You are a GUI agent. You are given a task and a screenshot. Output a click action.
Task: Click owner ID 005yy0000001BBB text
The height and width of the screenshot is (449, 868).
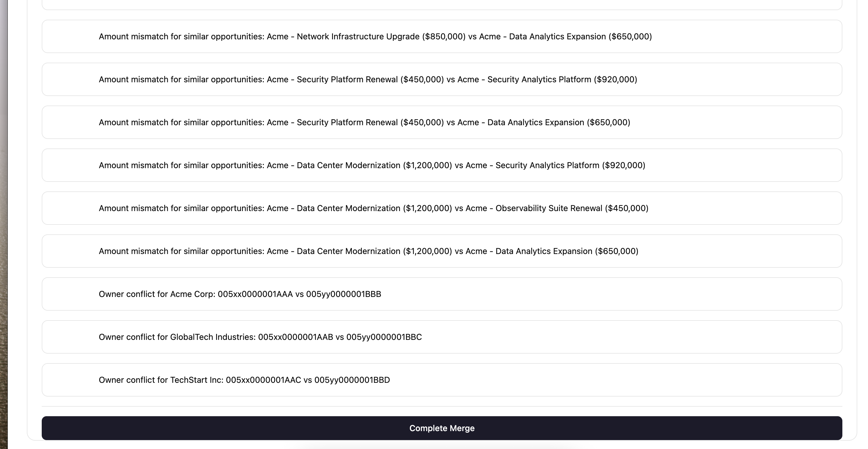click(343, 294)
